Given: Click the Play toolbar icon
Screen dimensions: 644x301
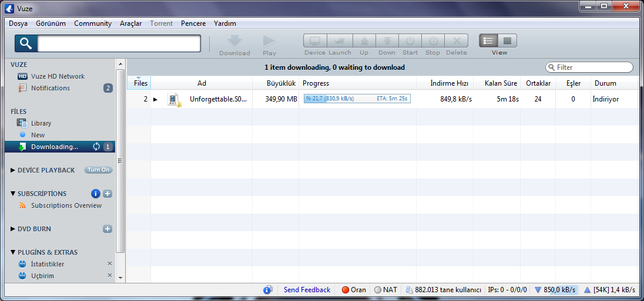Looking at the screenshot, I should [x=270, y=40].
